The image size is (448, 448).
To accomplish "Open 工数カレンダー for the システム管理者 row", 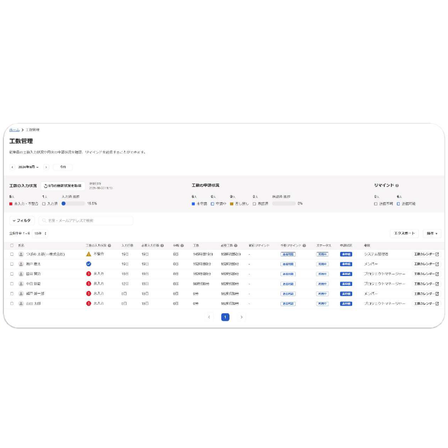I will click(426, 254).
